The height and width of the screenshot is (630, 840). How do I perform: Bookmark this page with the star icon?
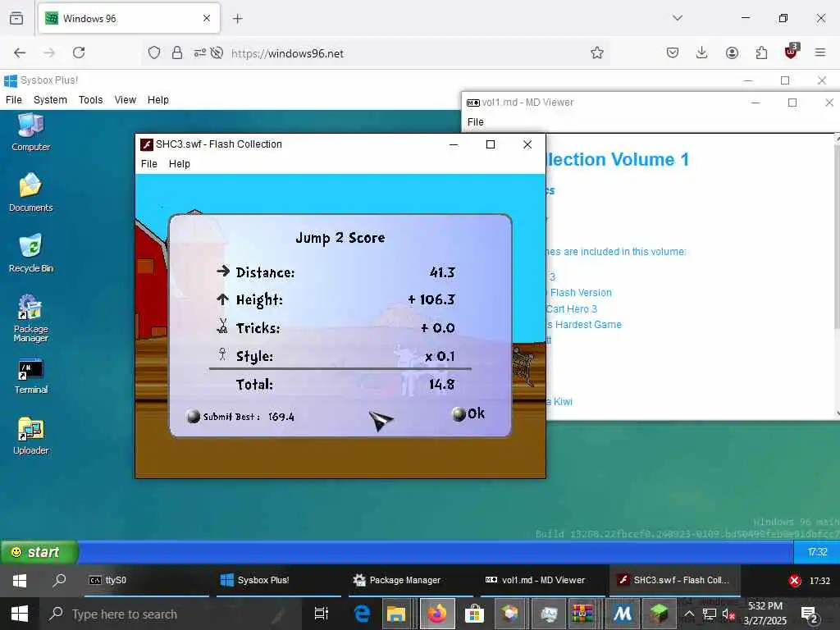click(597, 52)
